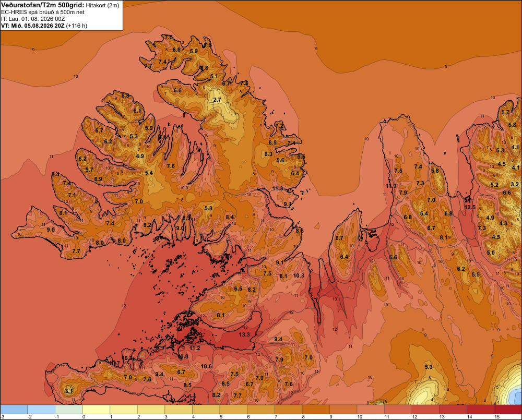Click the 6.1 temperature label

click(137, 111)
